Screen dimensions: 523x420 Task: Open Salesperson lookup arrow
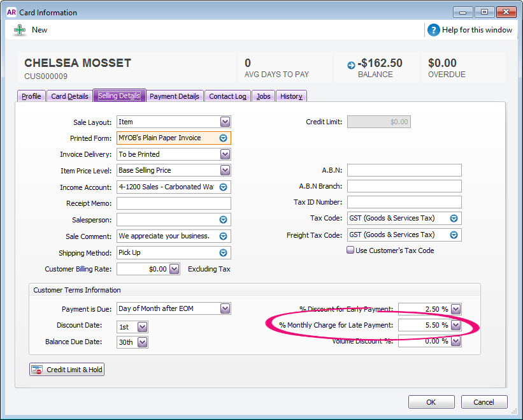click(x=224, y=220)
